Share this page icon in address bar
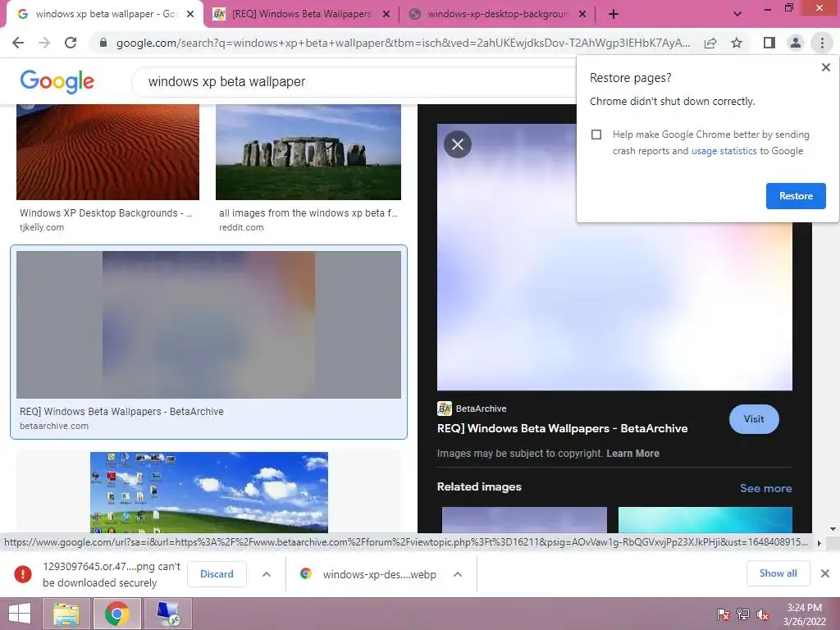The image size is (840, 630). (x=710, y=43)
